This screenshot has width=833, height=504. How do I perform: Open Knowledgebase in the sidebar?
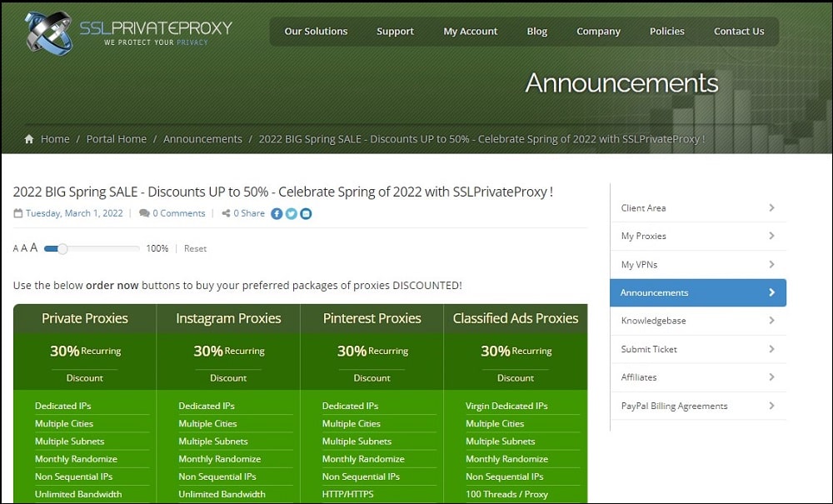[698, 321]
